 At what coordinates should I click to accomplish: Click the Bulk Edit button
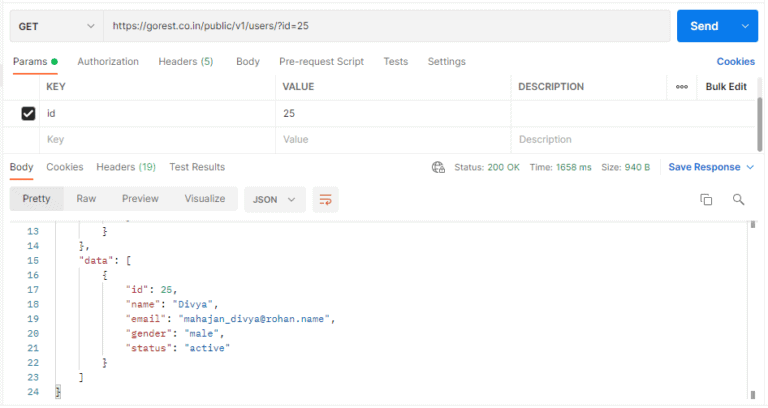pos(726,87)
